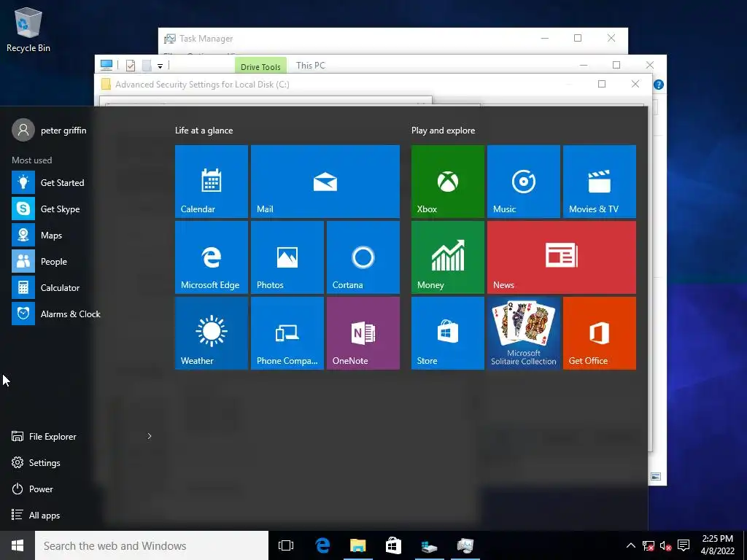This screenshot has height=560, width=747.
Task: Open the News tile
Action: [x=561, y=257]
